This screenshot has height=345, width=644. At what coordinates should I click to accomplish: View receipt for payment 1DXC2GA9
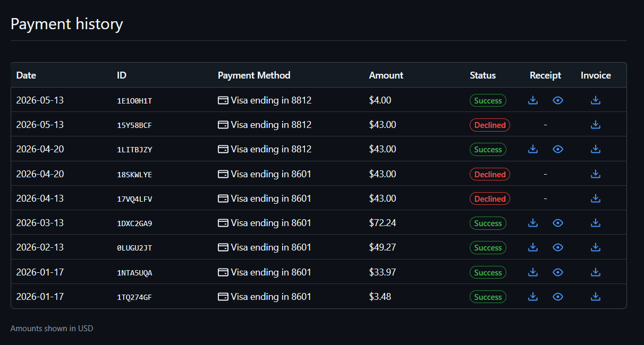tap(557, 223)
